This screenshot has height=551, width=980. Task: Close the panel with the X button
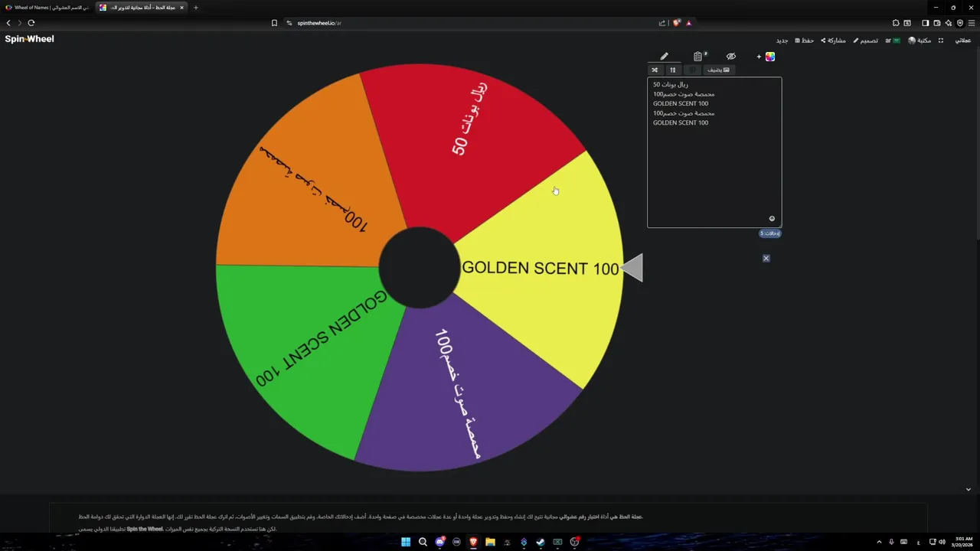point(766,259)
